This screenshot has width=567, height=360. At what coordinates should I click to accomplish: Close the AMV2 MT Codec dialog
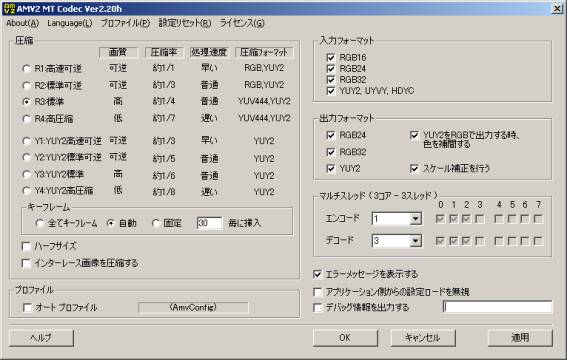[557, 9]
